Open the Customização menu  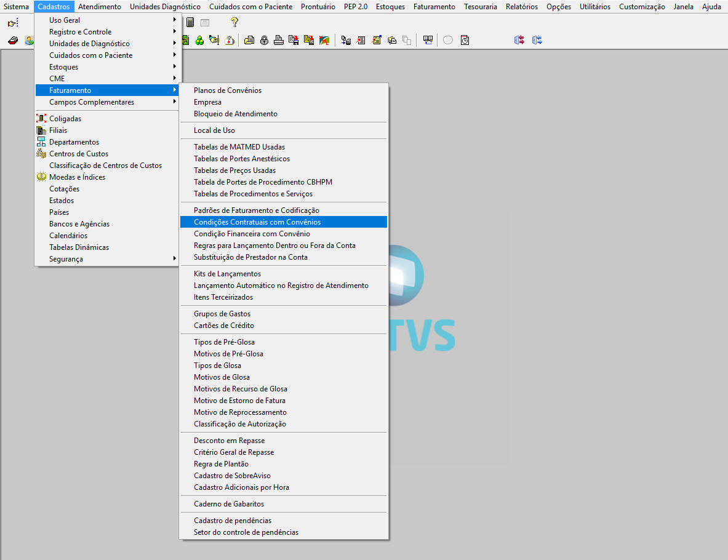pyautogui.click(x=642, y=7)
